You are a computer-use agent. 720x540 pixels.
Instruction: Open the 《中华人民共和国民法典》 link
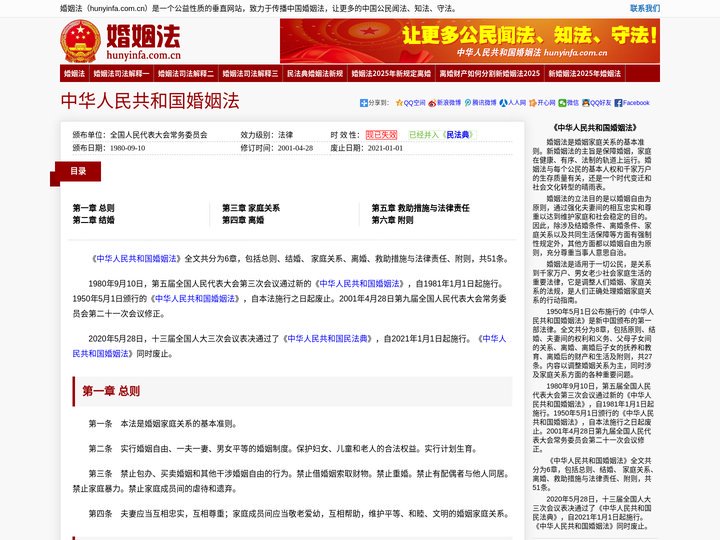327,338
